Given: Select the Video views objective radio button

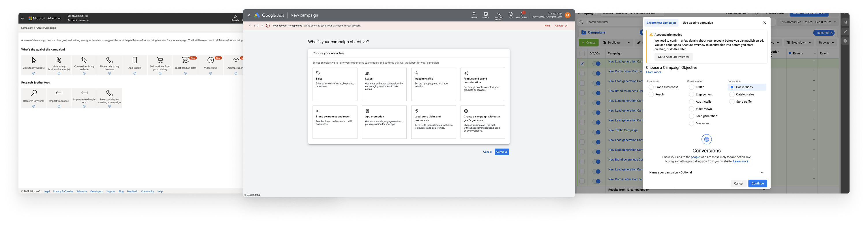Looking at the screenshot, I should pos(691,109).
